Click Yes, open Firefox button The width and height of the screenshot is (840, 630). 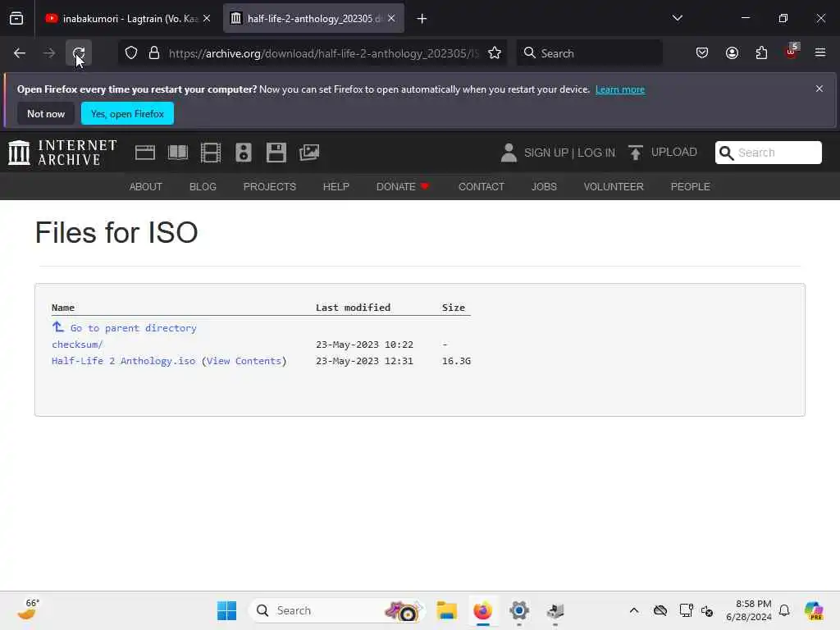(x=127, y=113)
